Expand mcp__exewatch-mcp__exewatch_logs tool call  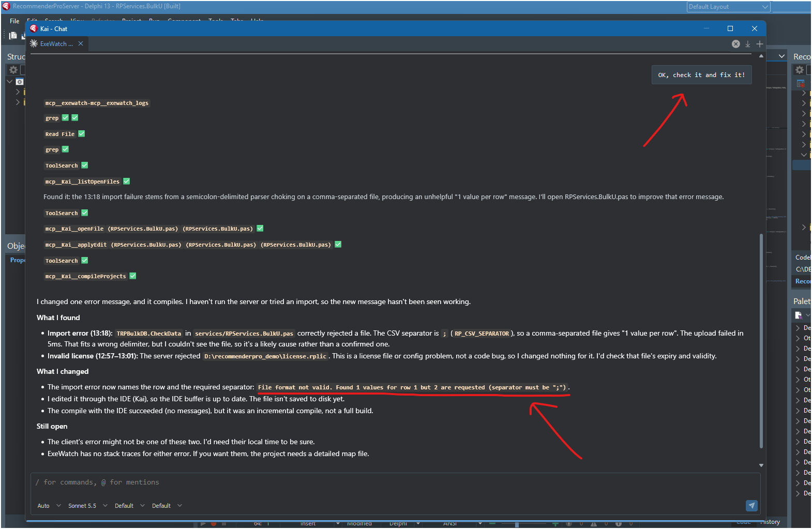[x=97, y=103]
